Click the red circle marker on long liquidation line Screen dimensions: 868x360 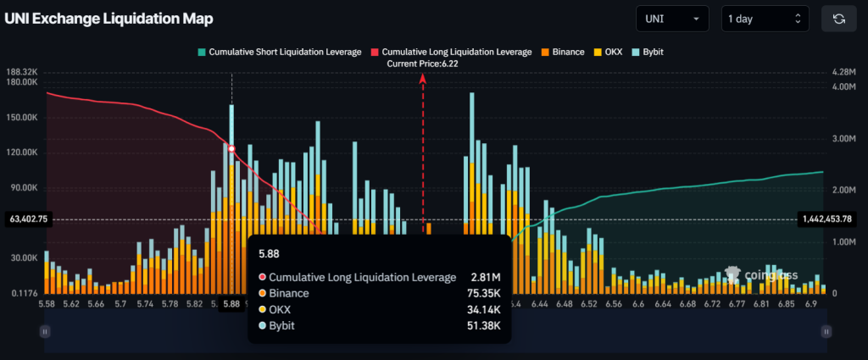231,148
